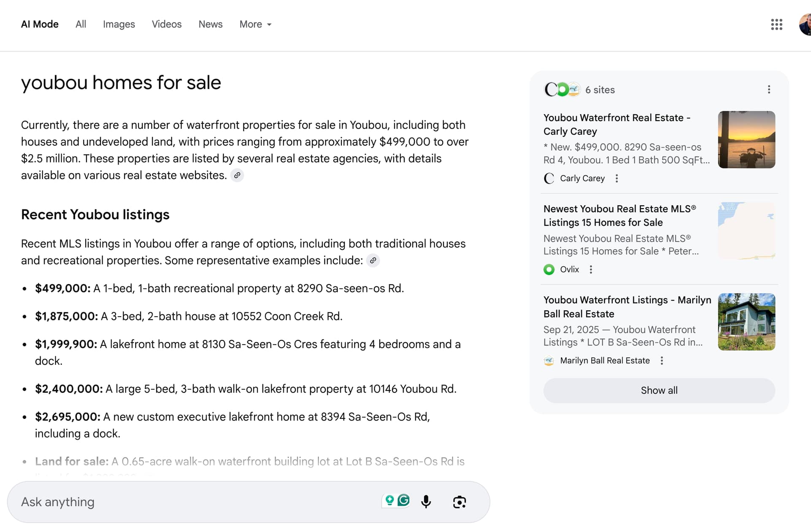
Task: Click the Show all sources button
Action: (659, 391)
